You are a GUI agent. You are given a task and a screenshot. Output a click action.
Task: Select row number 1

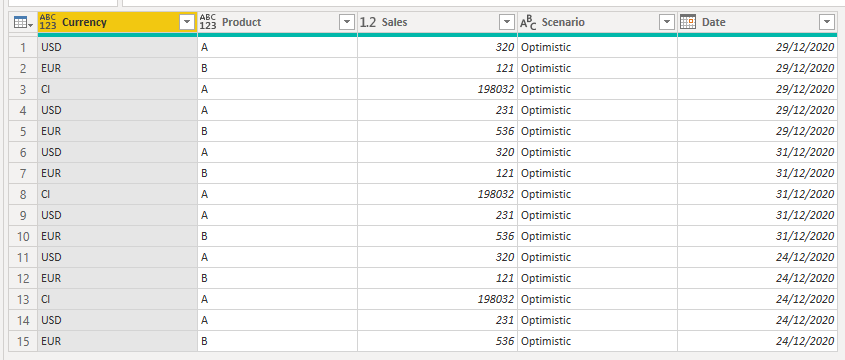[23, 47]
